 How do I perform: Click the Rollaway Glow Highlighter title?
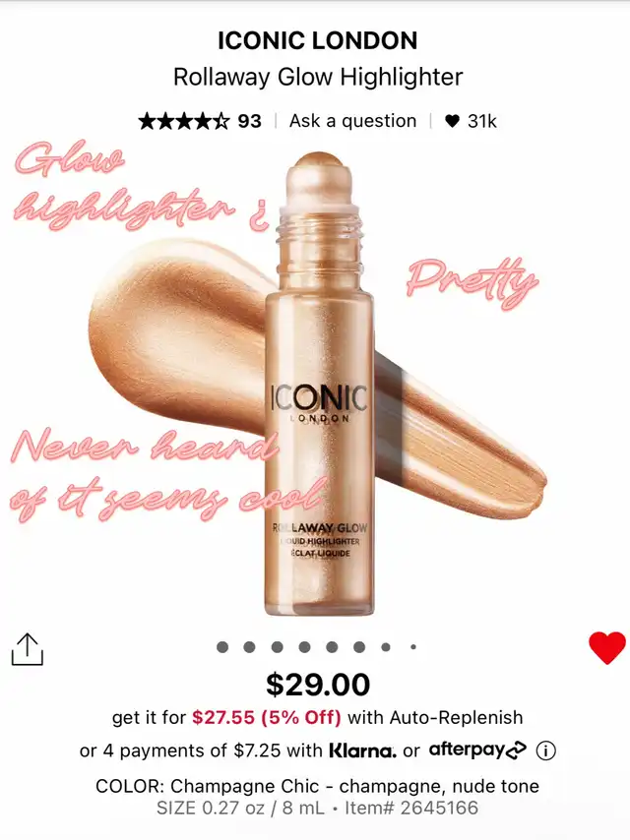(318, 77)
